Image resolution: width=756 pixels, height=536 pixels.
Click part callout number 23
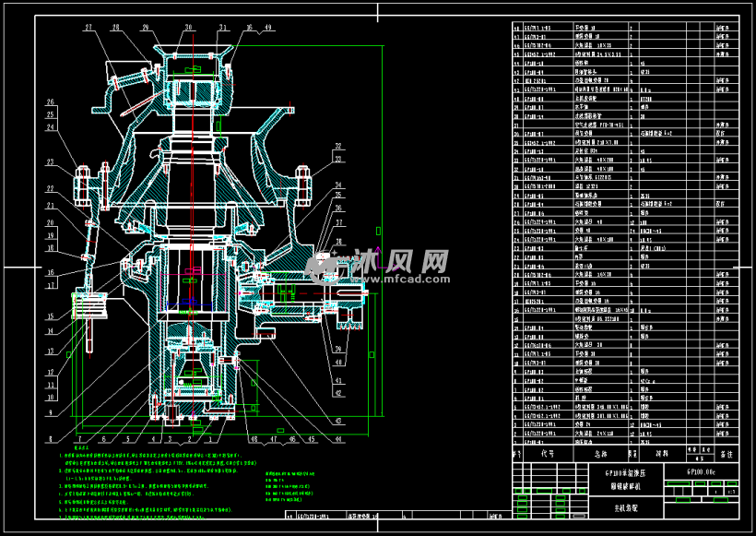click(51, 161)
